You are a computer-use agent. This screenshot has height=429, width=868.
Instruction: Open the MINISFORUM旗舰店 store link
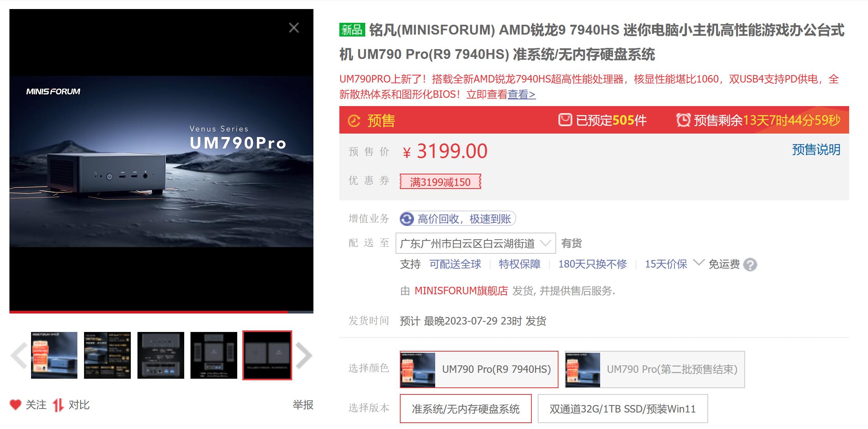[x=461, y=291]
